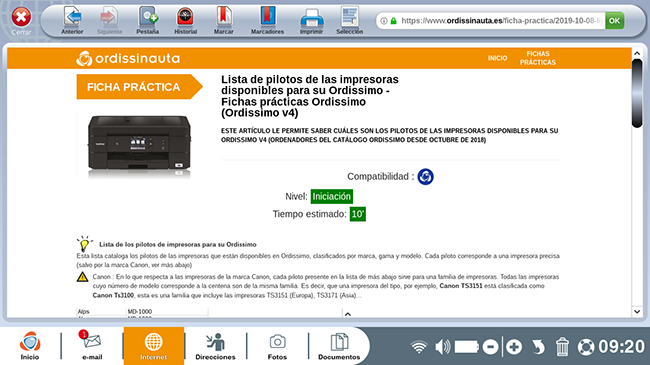Click the 10' estimated time badge
This screenshot has height=365, width=650.
tap(358, 214)
